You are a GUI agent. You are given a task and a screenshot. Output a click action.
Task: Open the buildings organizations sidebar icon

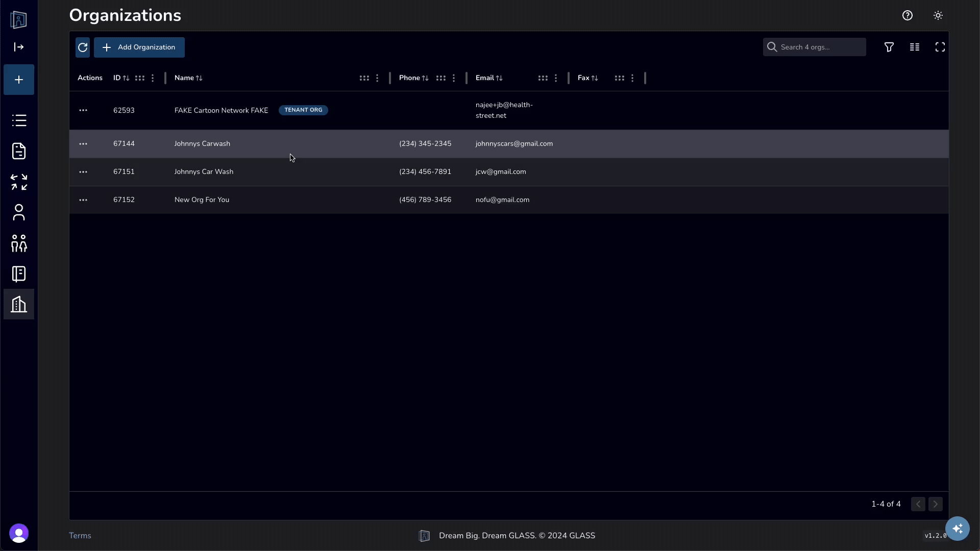[19, 305]
